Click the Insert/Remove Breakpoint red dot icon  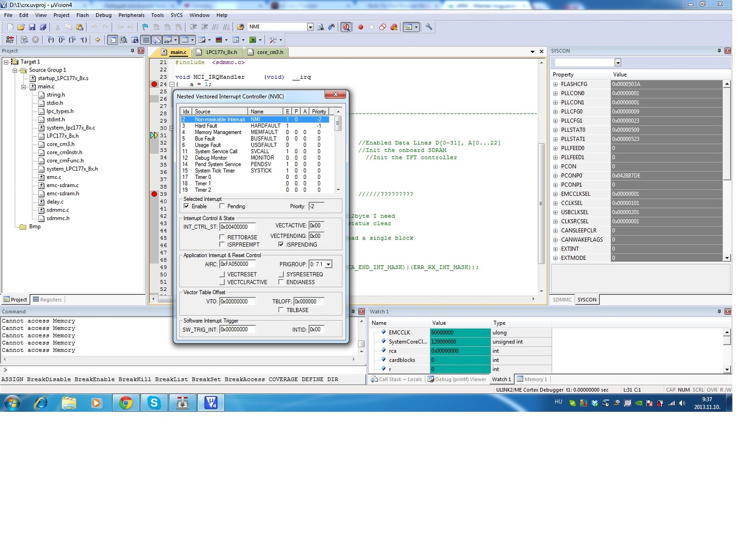click(x=361, y=27)
